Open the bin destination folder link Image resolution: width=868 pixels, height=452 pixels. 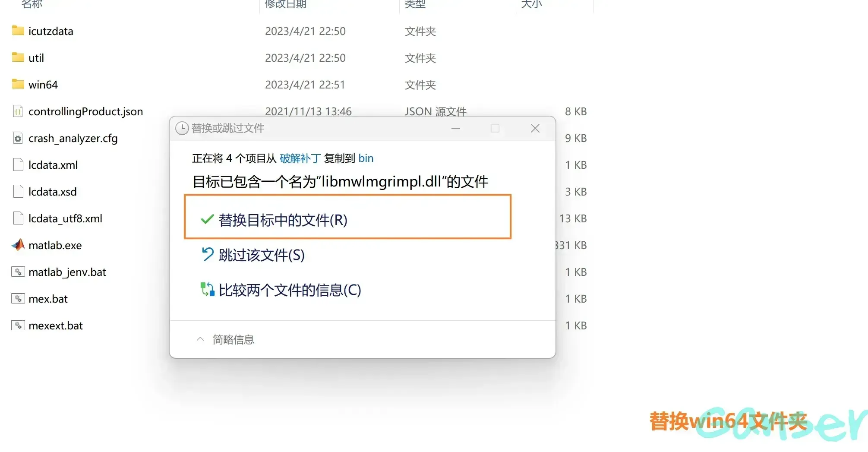click(366, 158)
